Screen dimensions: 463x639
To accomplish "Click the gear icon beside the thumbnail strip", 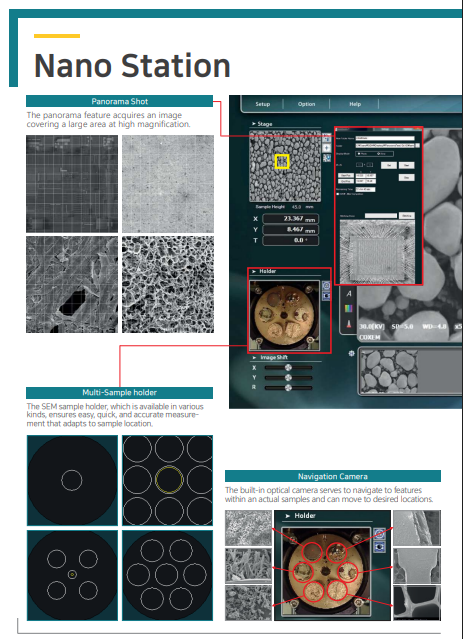I will pos(351,353).
